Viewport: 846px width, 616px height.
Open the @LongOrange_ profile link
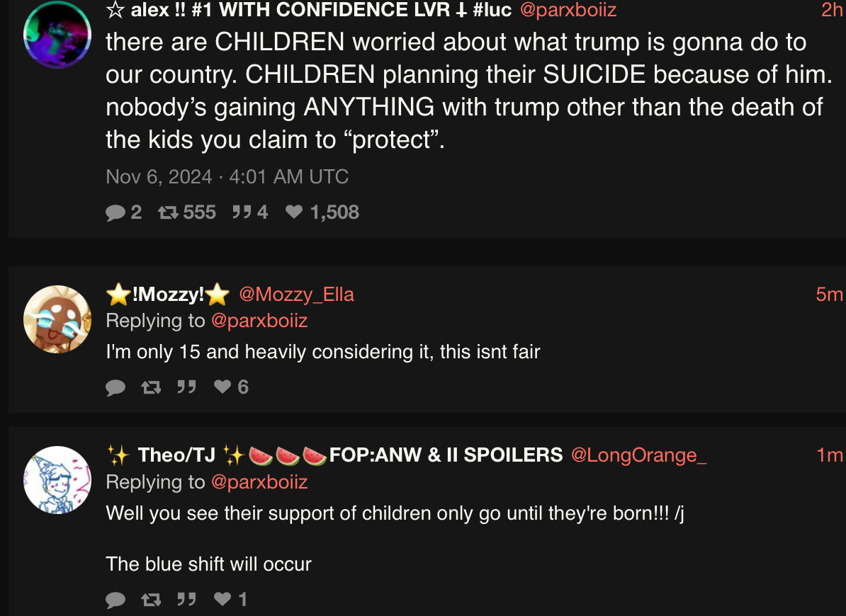coord(639,455)
